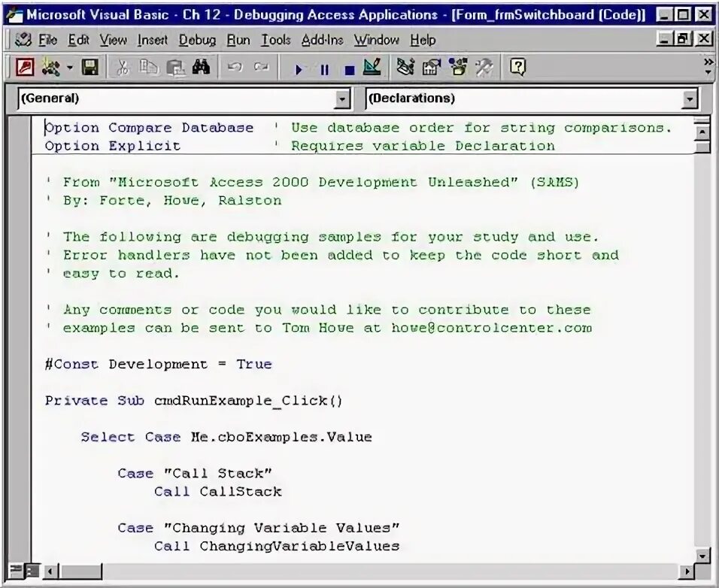Click the Undo arrow icon

[235, 68]
